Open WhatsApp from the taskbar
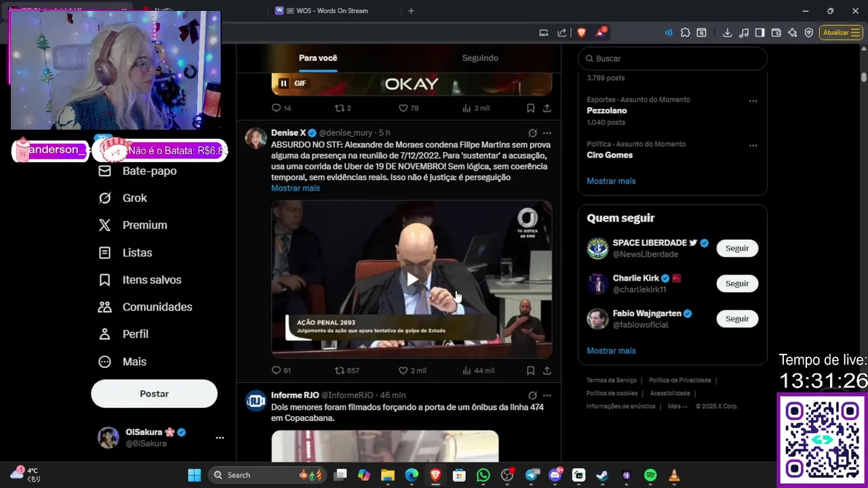The height and width of the screenshot is (488, 868). point(483,475)
